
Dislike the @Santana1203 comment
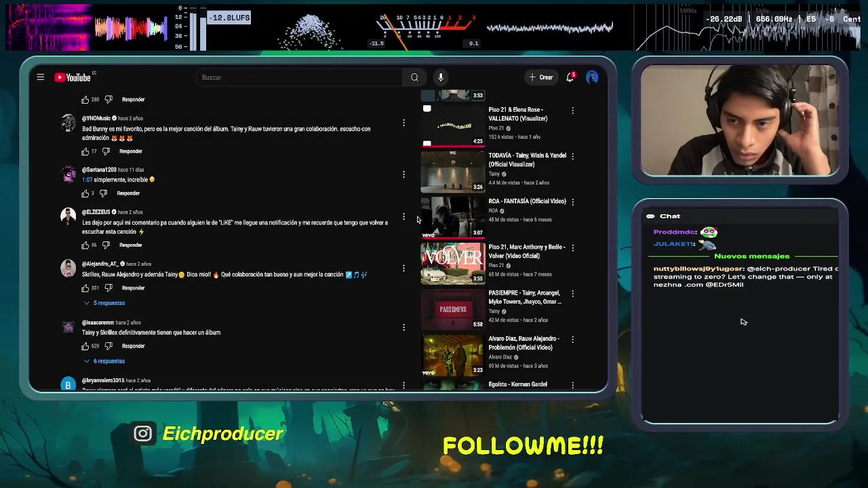pyautogui.click(x=104, y=193)
